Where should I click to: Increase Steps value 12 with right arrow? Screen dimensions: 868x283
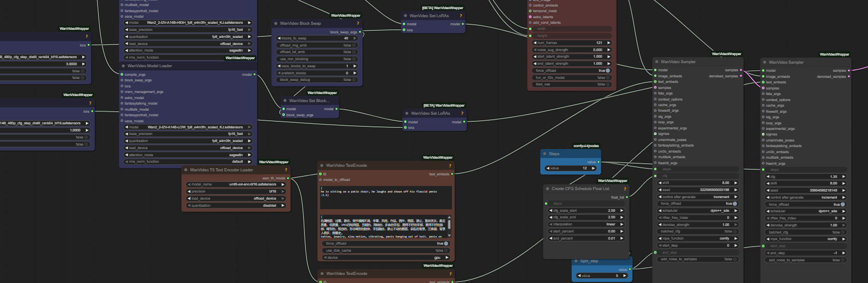(594, 168)
